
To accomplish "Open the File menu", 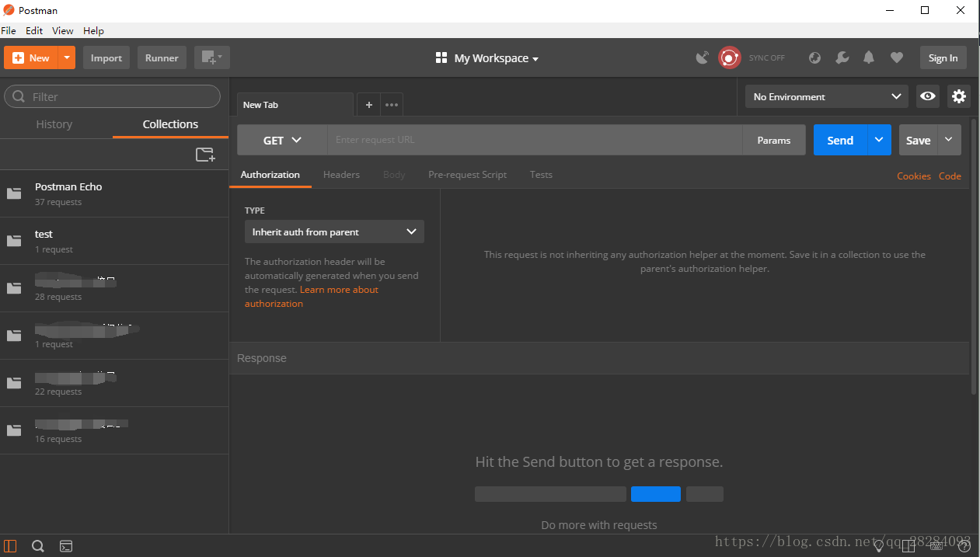I will click(x=9, y=31).
